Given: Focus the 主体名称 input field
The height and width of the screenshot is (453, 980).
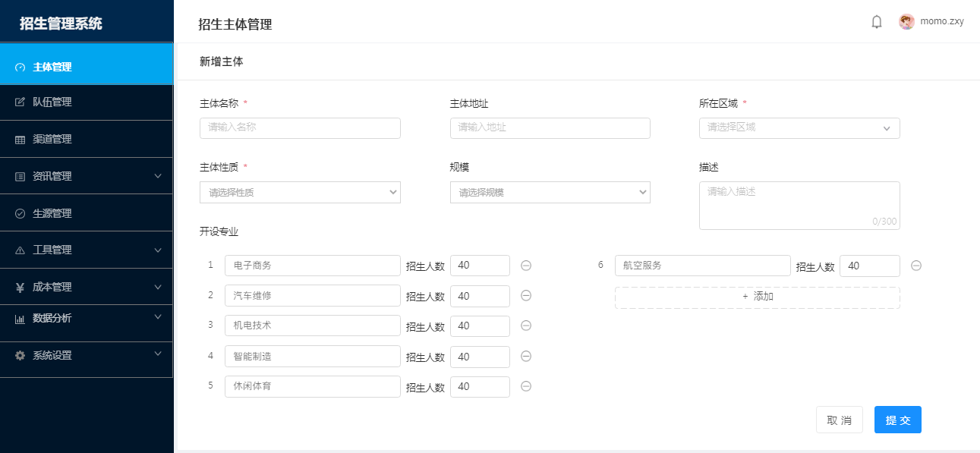Looking at the screenshot, I should point(300,128).
